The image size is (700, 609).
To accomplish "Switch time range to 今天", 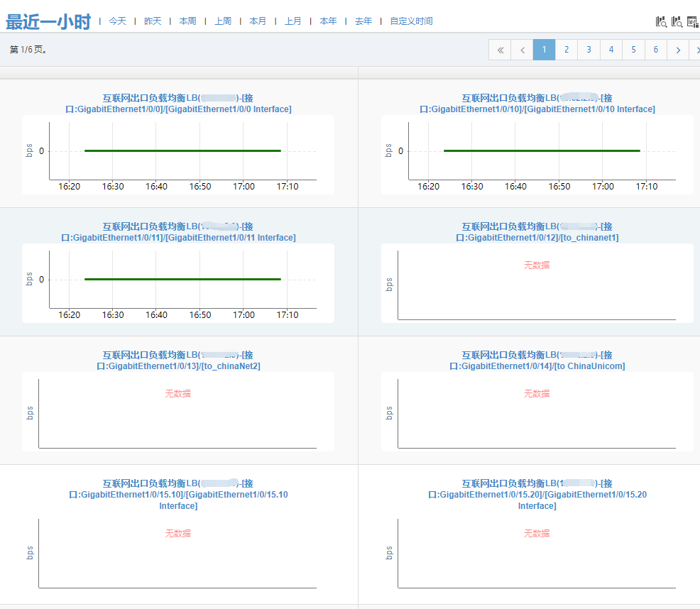I will point(117,21).
